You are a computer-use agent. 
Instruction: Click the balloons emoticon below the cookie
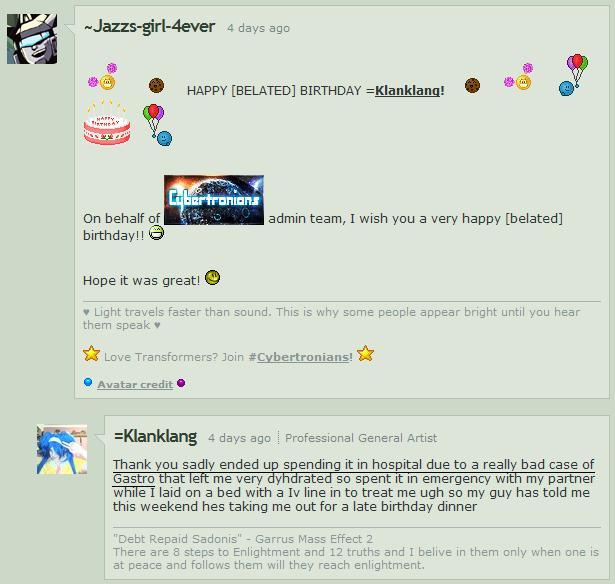(157, 125)
